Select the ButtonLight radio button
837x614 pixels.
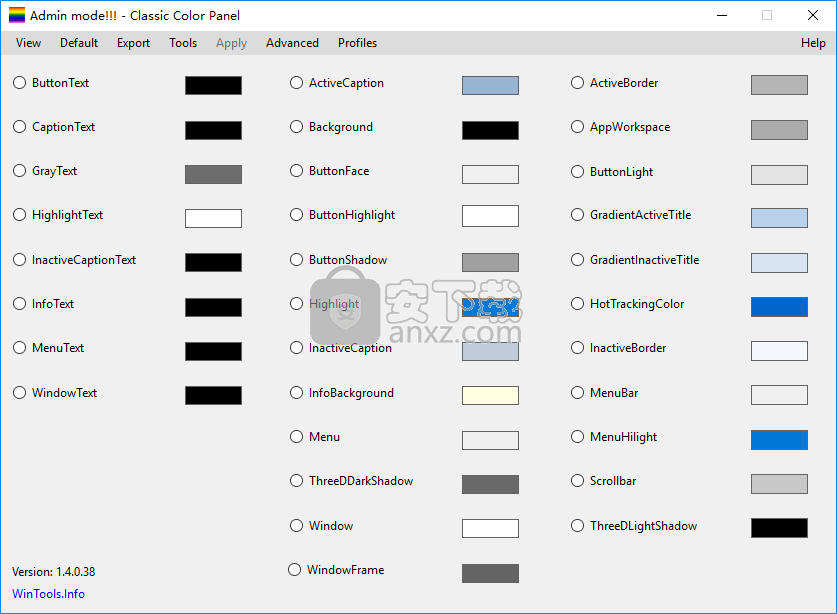(577, 172)
